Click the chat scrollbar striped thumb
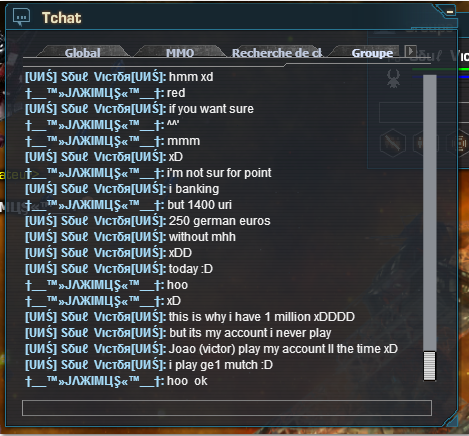Viewport: 469px width, 436px height. pos(430,366)
